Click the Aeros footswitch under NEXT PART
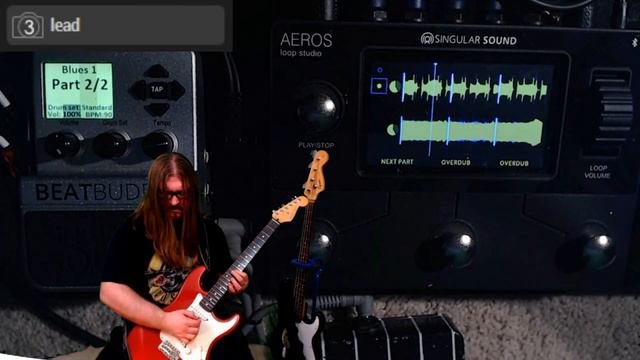 coord(322,244)
